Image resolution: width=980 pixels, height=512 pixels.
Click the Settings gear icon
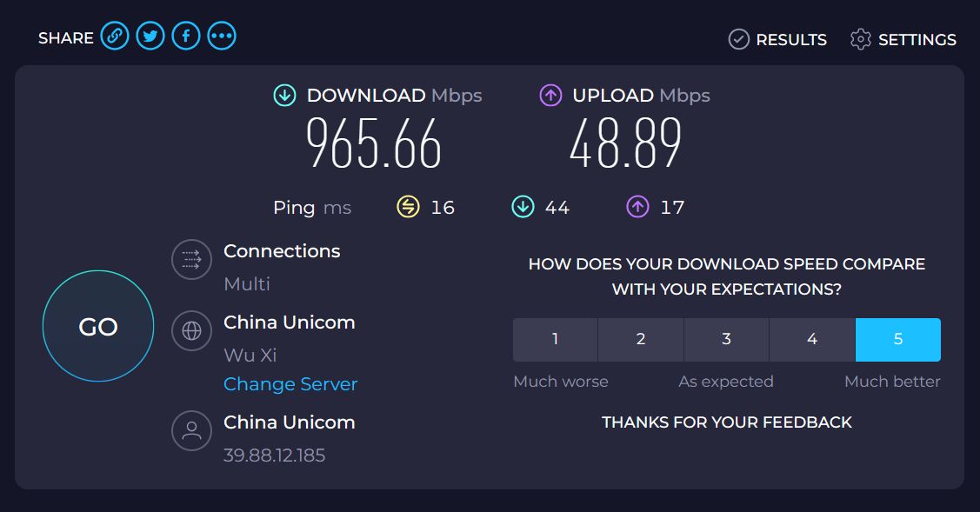pos(861,39)
